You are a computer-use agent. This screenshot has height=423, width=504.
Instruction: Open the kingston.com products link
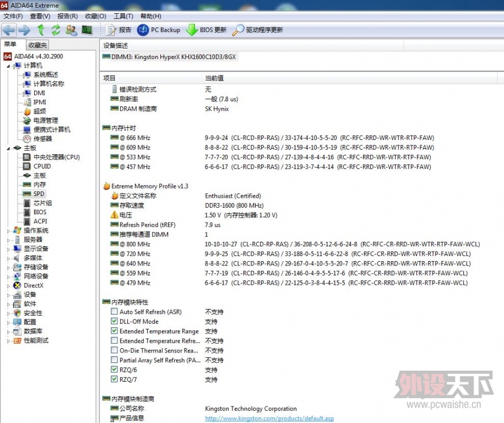(269, 418)
